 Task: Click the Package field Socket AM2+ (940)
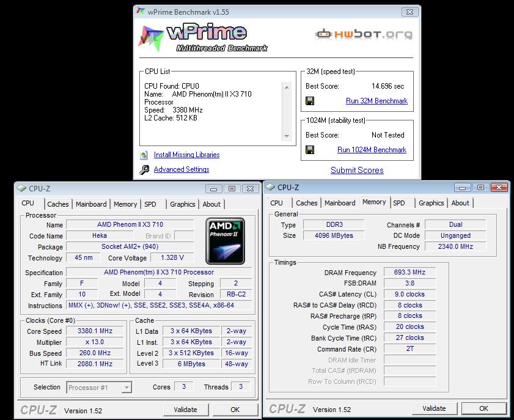(x=130, y=246)
